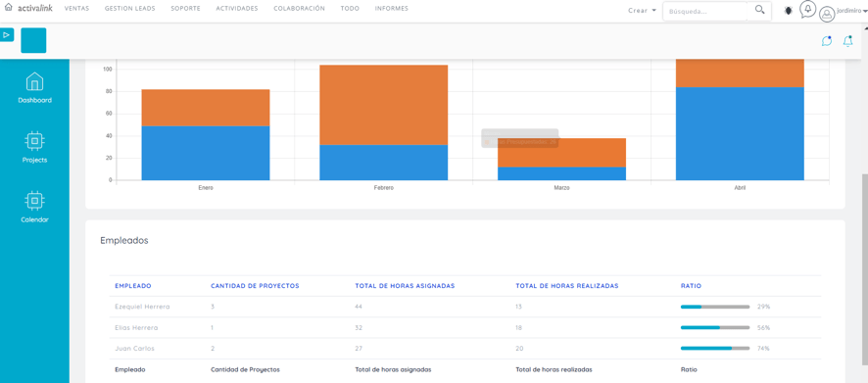Image resolution: width=868 pixels, height=383 pixels.
Task: Click the blue square logo tile
Action: tap(33, 40)
